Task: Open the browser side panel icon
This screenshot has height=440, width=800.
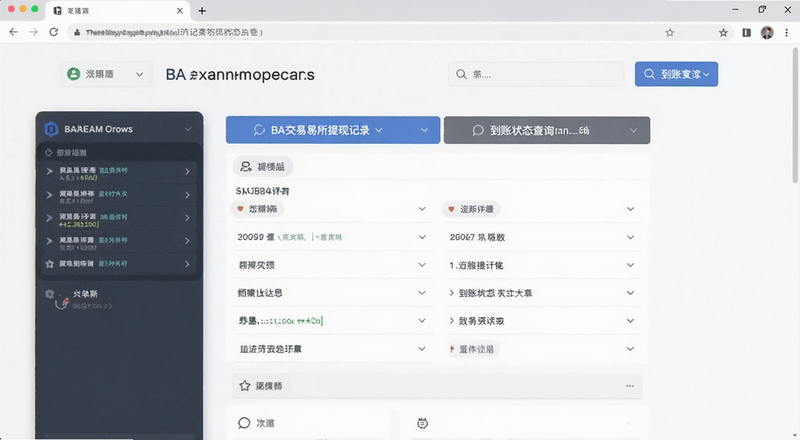Action: coord(746,33)
